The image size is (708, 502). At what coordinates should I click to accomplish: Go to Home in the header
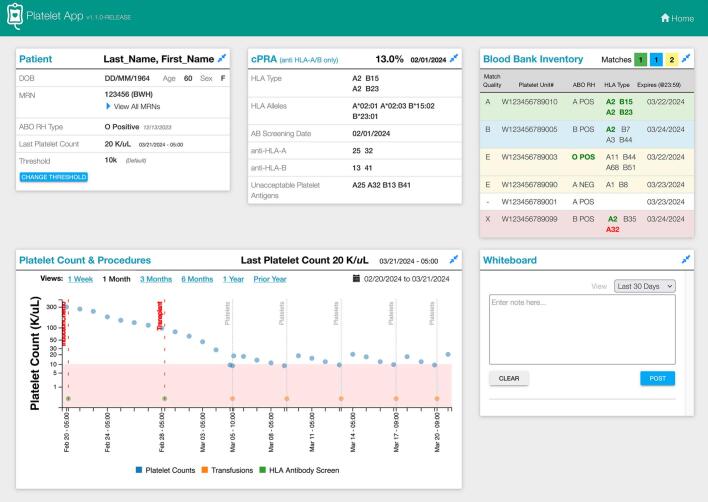coord(676,18)
